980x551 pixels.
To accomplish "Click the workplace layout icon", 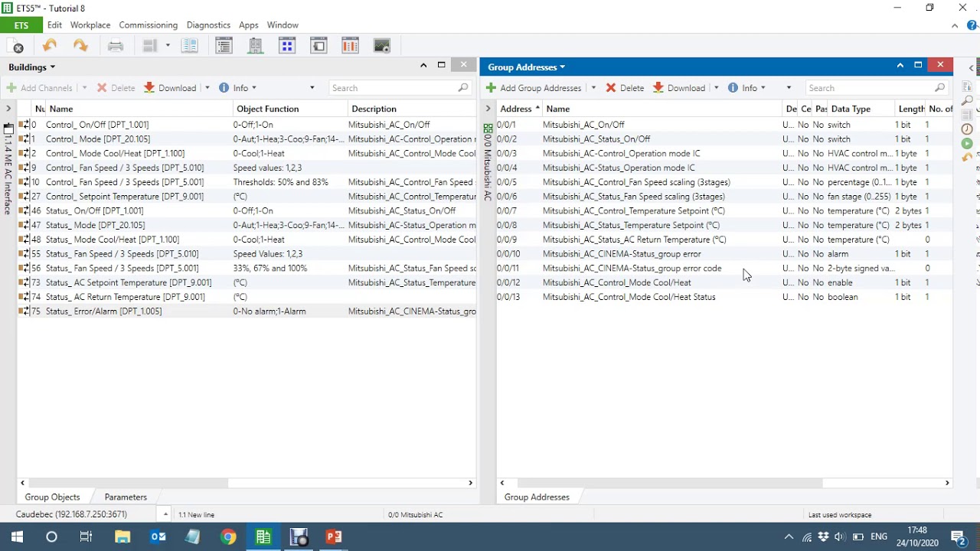I will point(150,46).
